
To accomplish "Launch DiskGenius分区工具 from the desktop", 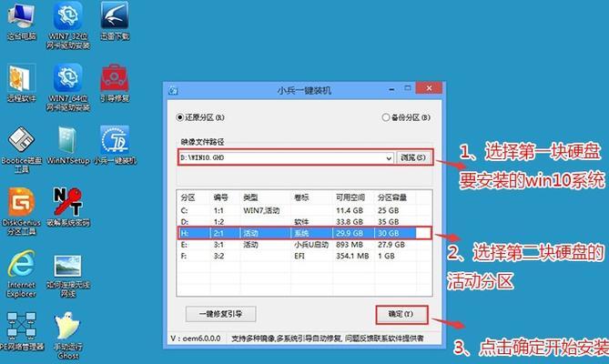I will [x=21, y=211].
